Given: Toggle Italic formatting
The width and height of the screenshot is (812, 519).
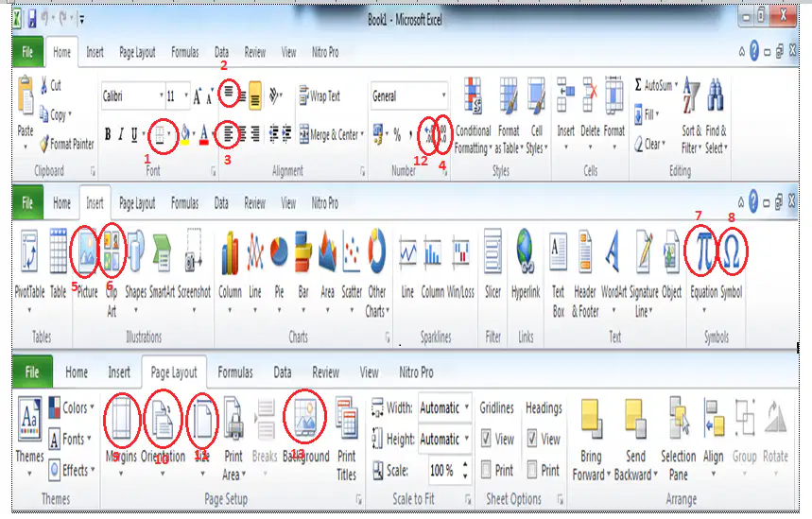Looking at the screenshot, I should (121, 134).
